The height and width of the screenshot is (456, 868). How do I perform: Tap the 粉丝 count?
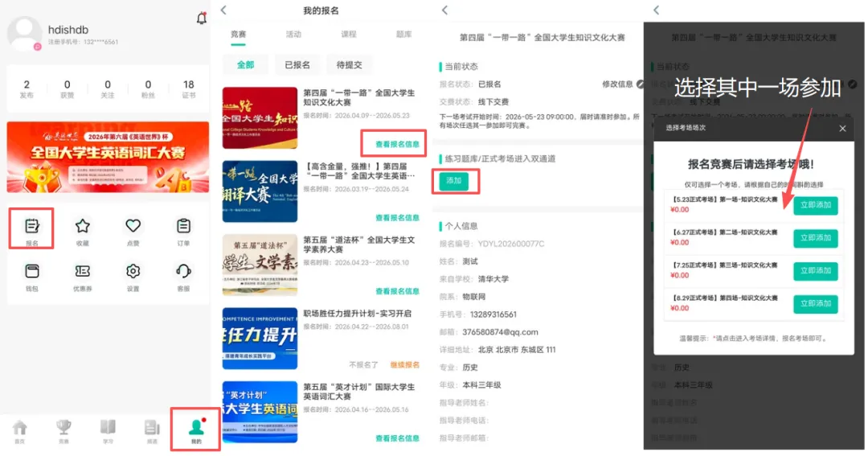click(148, 88)
